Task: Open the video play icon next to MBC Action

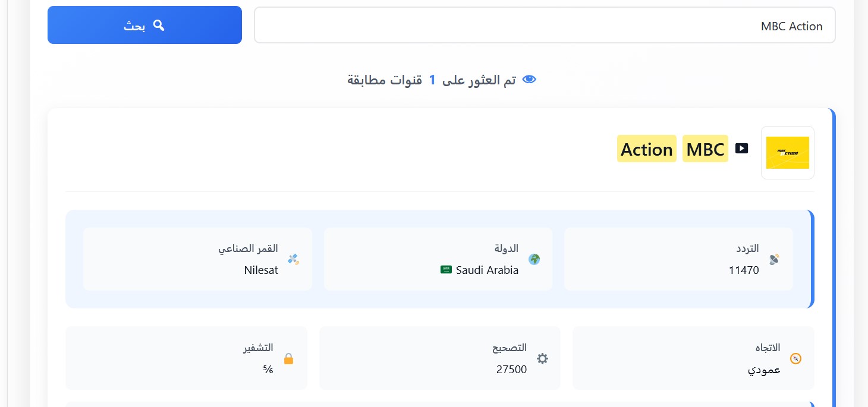Action: (741, 148)
